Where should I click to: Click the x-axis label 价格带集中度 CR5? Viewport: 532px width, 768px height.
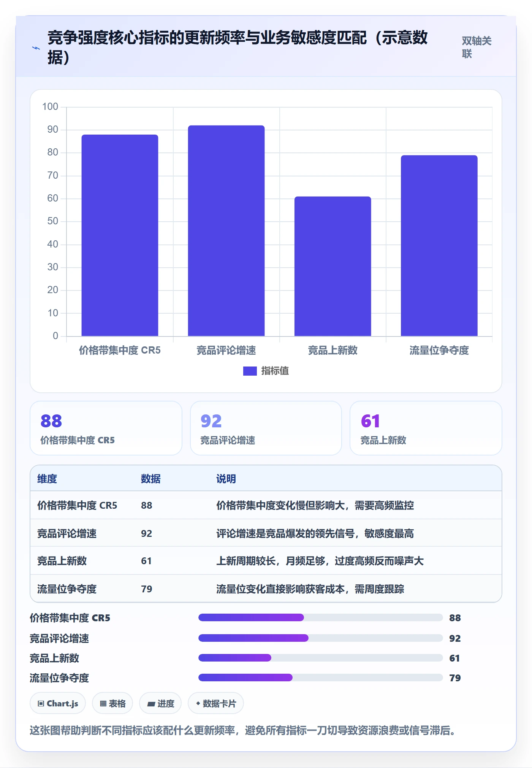pyautogui.click(x=120, y=350)
